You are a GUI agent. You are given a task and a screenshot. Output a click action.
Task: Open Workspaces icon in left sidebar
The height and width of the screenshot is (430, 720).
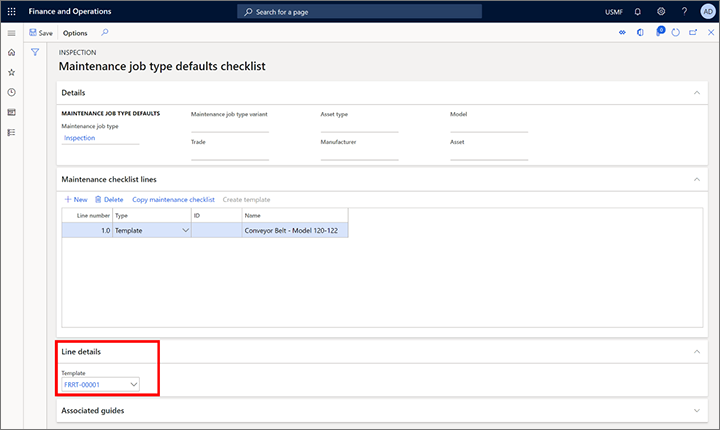11,112
